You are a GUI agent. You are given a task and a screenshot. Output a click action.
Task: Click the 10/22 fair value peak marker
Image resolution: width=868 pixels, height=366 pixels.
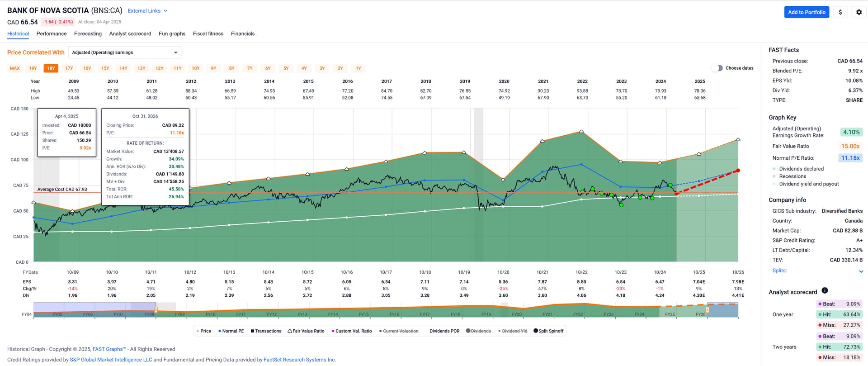click(581, 131)
